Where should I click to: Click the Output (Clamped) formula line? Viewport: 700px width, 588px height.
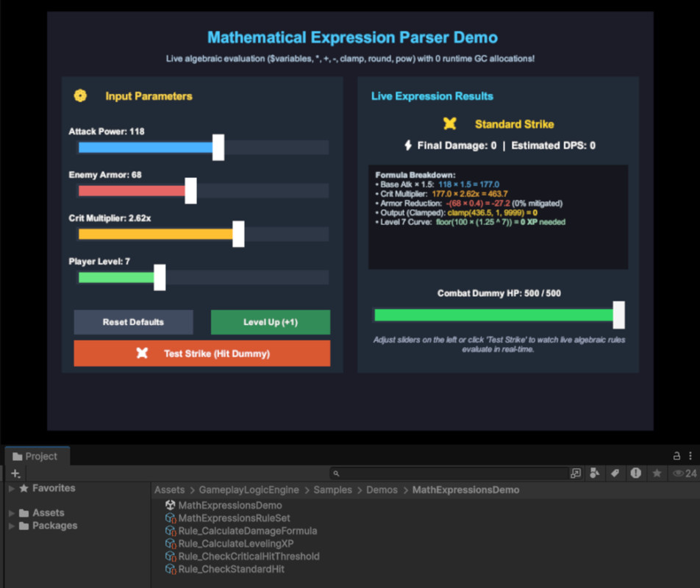[456, 213]
